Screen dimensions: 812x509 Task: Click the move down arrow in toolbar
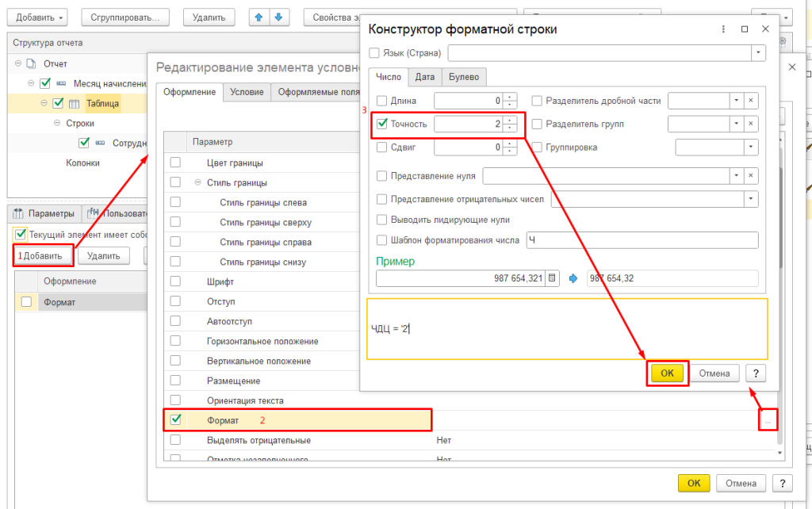tap(280, 17)
